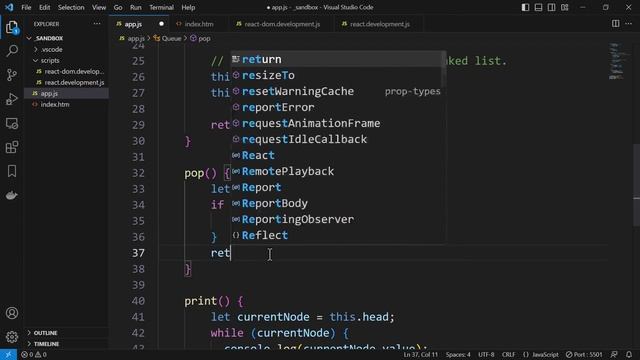Viewport: 640px width, 360px height.
Task: Accept the return suggestion
Action: coord(338,60)
